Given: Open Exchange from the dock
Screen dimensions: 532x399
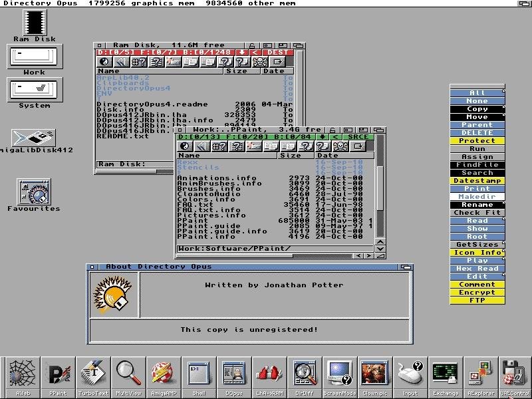Looking at the screenshot, I should [x=446, y=377].
